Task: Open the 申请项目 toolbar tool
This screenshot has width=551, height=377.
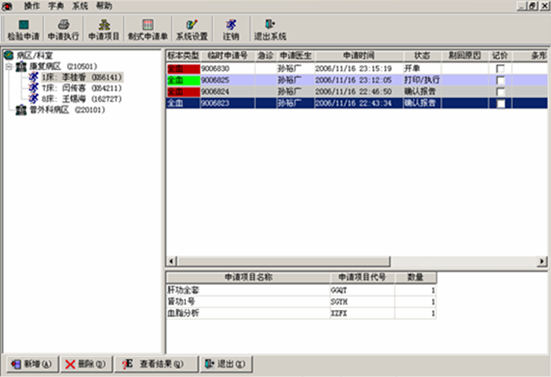Action: [x=104, y=30]
